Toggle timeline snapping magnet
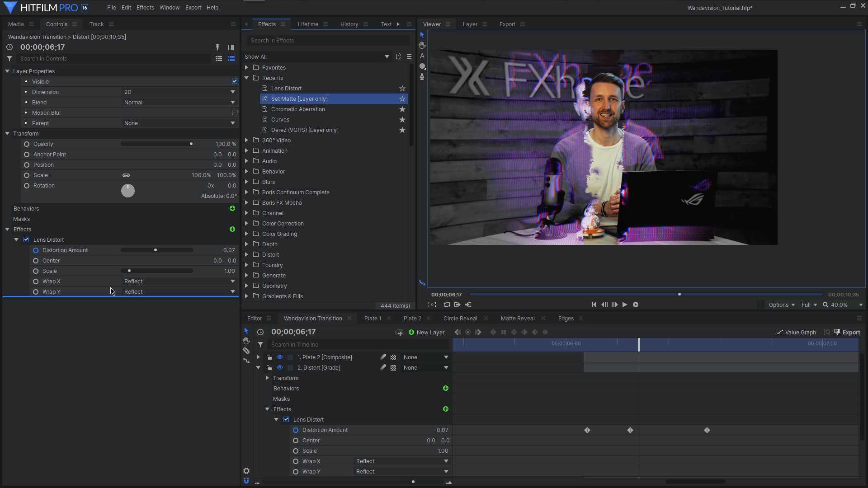 (x=246, y=481)
